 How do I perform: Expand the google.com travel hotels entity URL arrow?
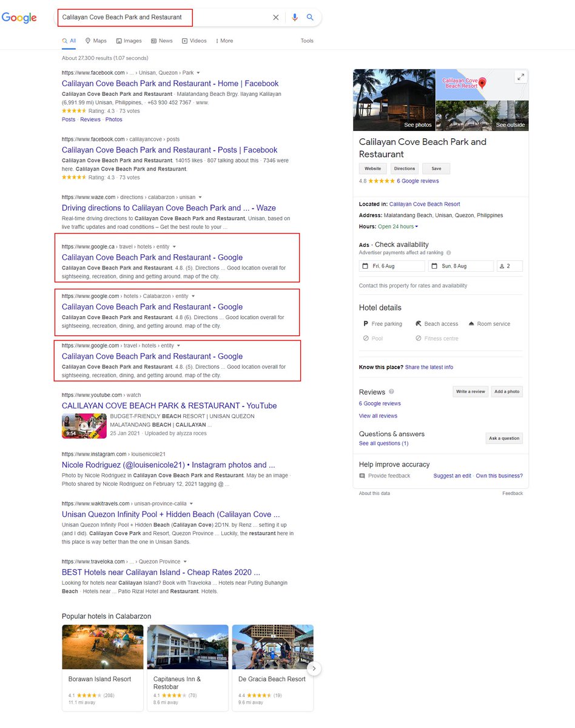click(x=178, y=346)
